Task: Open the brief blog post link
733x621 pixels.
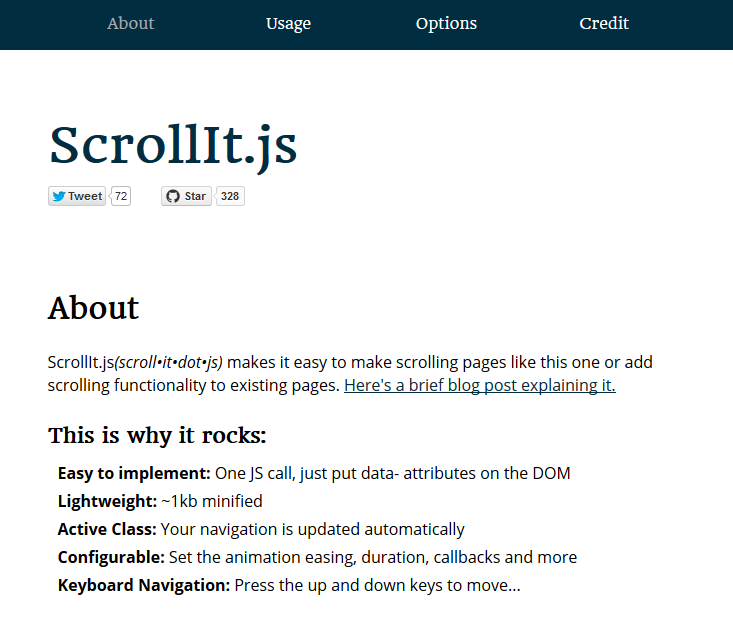Action: point(480,385)
